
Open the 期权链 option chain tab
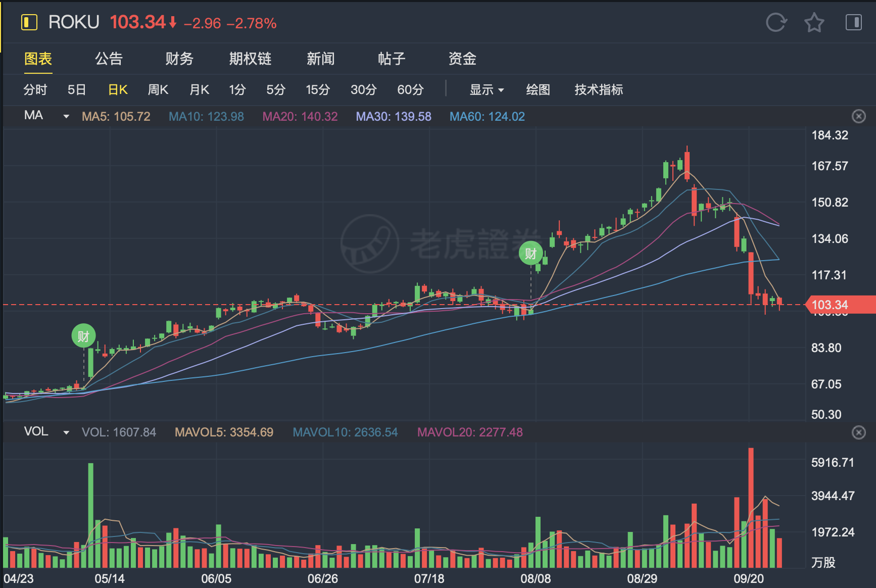point(250,59)
